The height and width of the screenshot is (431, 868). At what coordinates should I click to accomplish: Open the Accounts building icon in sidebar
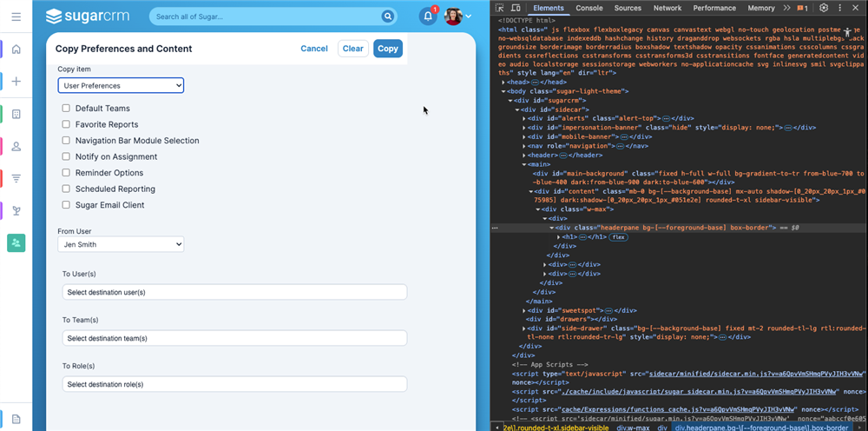coord(16,114)
